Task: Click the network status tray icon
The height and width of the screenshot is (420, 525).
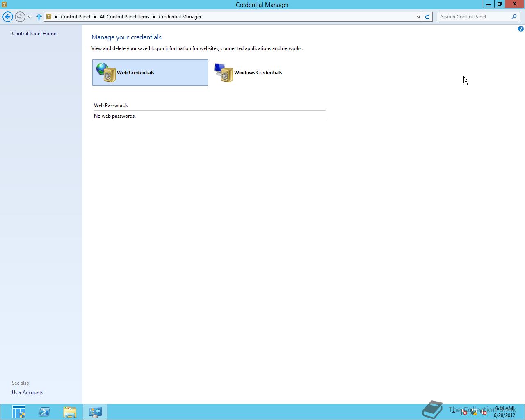Action: 474,412
